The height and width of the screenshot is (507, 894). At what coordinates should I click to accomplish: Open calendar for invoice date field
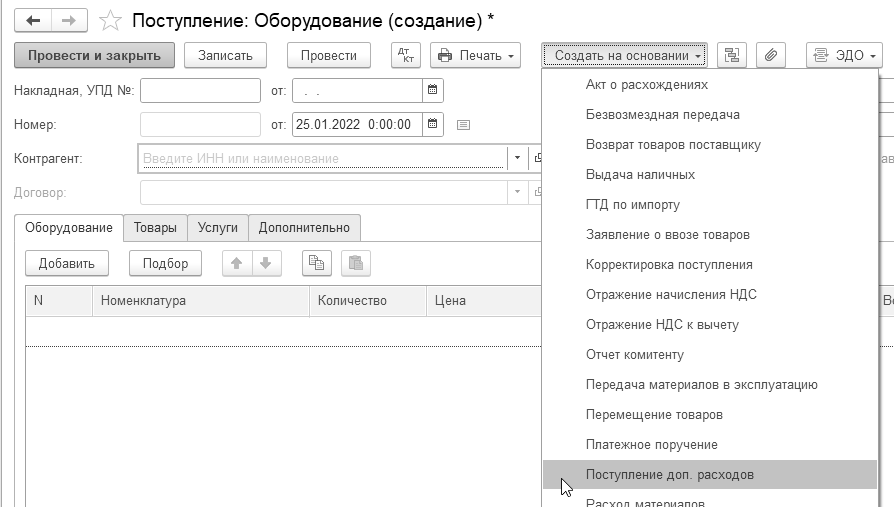pos(433,91)
